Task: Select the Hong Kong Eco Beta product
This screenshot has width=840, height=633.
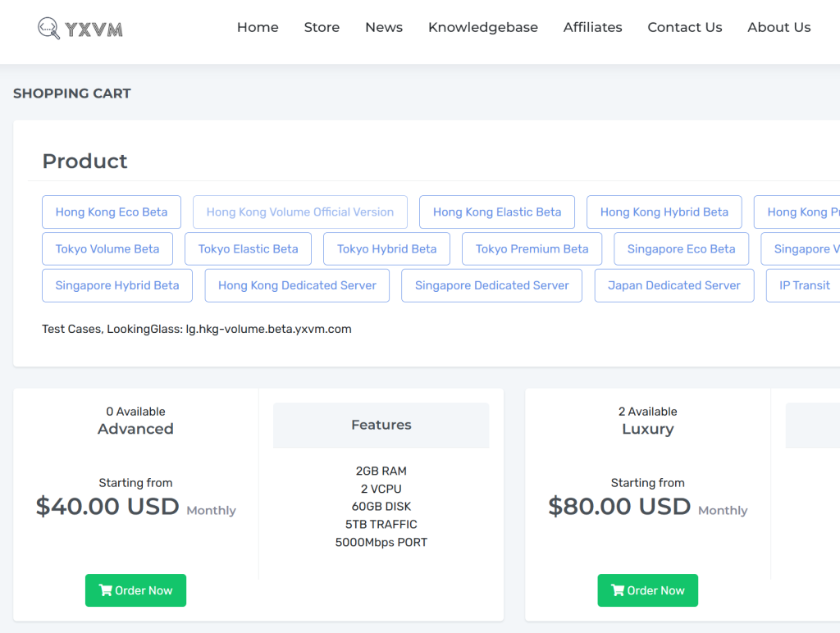Action: (x=112, y=212)
